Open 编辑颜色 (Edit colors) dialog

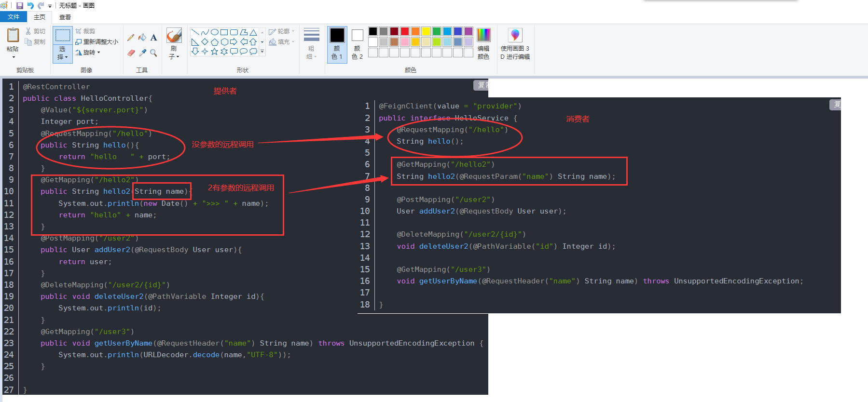tap(483, 43)
